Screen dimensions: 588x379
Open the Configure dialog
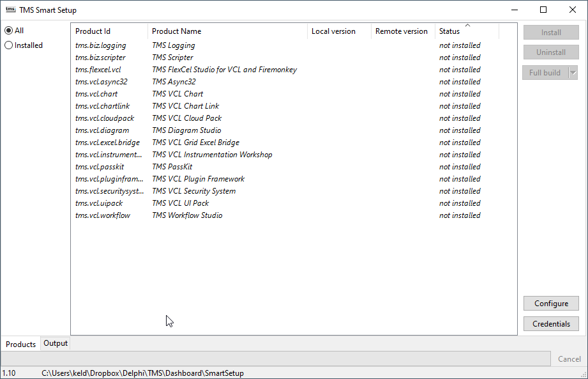click(x=551, y=303)
